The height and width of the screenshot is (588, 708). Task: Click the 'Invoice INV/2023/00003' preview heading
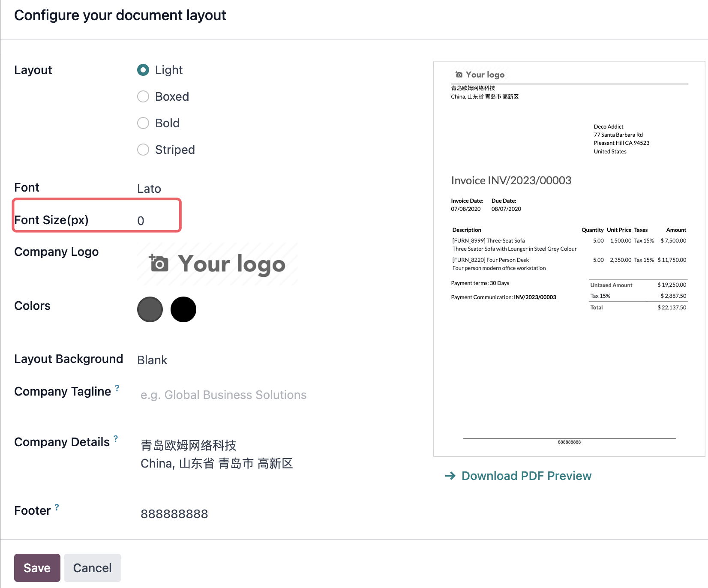(x=511, y=180)
